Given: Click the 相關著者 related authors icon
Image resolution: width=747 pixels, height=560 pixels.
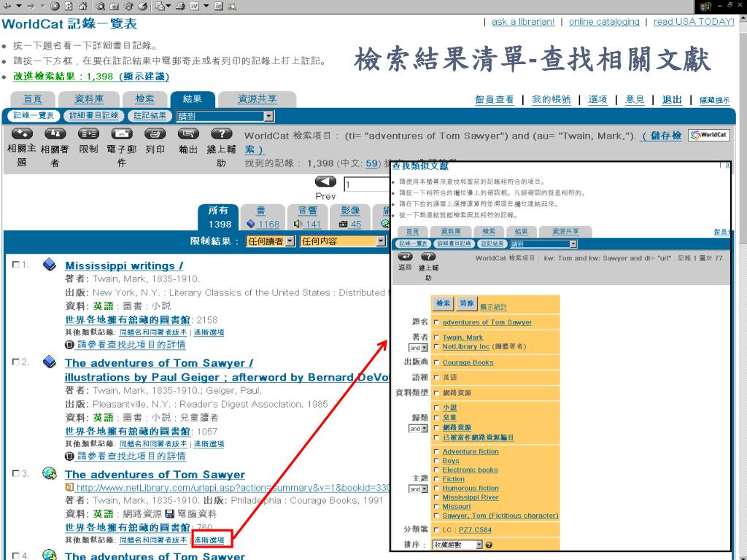Looking at the screenshot, I should (x=55, y=134).
